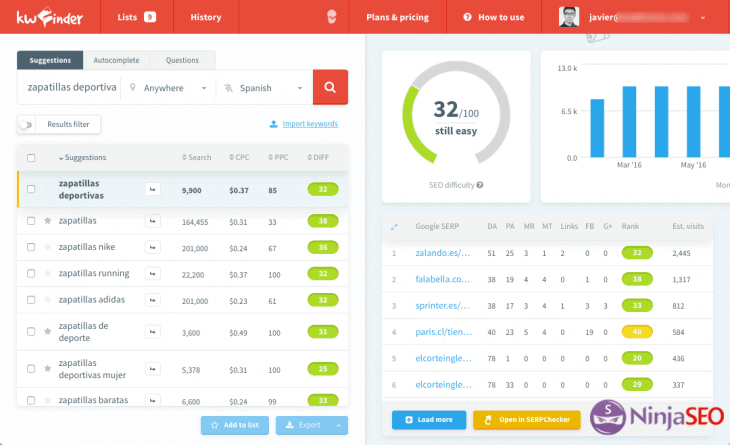Screen dimensions: 730x445
Task: Click the arrow icon in zapatillas deportivas mujer row
Action: click(152, 369)
